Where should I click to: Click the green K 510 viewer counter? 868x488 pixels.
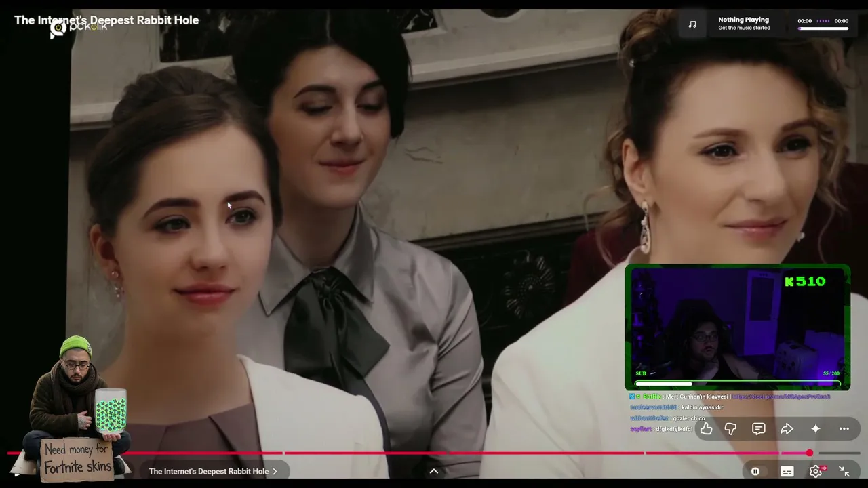[x=806, y=281]
